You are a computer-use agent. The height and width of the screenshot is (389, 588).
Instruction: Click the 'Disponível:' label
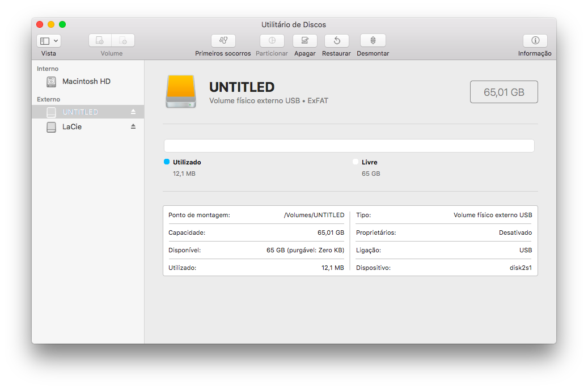(184, 250)
